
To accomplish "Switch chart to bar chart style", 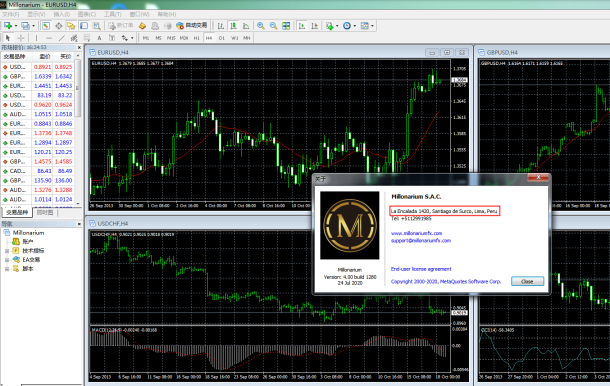I will coord(221,26).
